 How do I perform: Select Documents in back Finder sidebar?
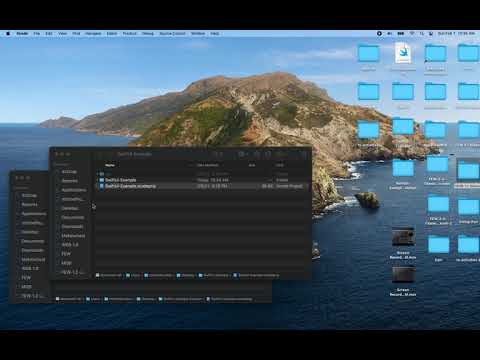tap(32, 241)
